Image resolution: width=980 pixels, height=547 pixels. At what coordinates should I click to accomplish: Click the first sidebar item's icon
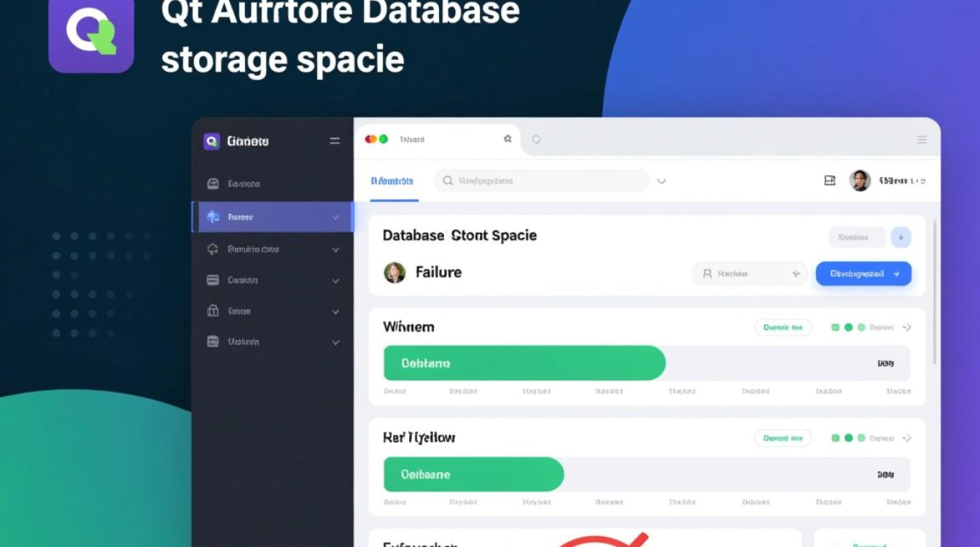(213, 184)
